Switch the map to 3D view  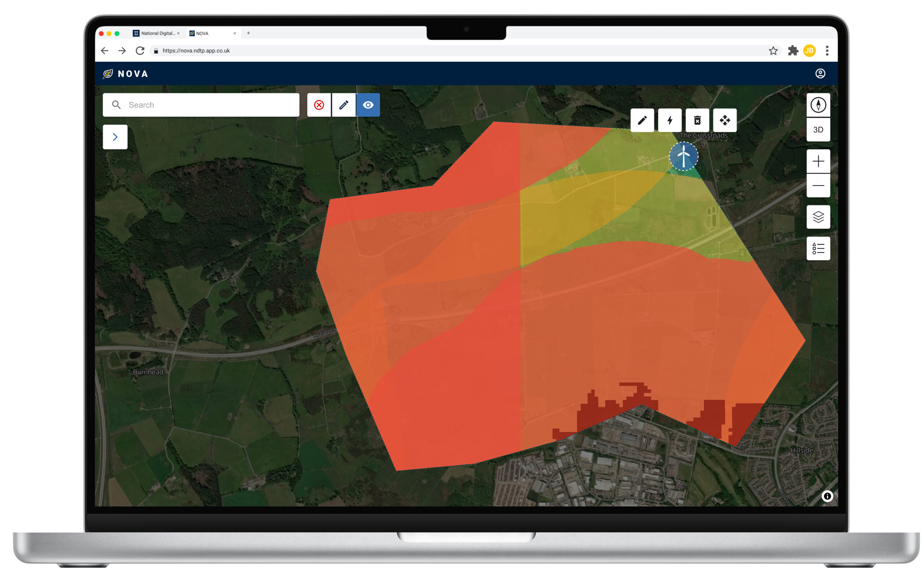[x=818, y=130]
